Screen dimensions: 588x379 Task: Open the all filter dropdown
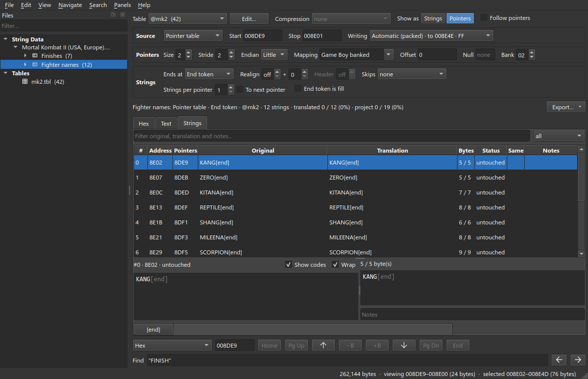click(x=559, y=136)
